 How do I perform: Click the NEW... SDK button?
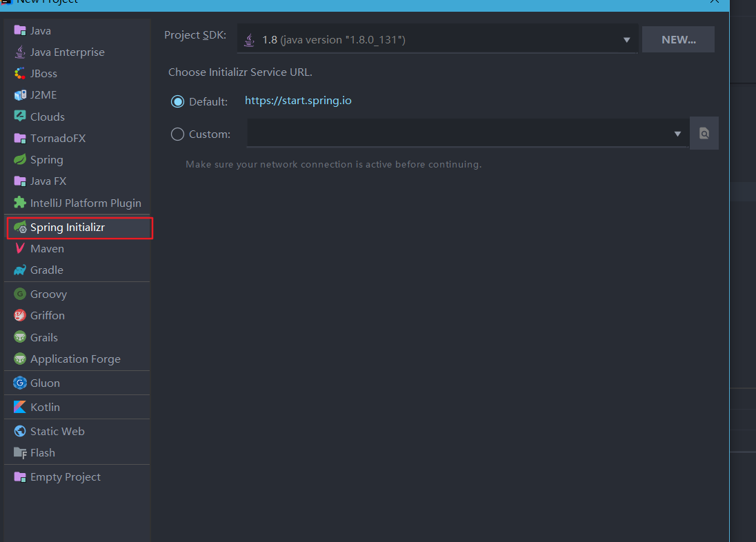[x=678, y=39]
